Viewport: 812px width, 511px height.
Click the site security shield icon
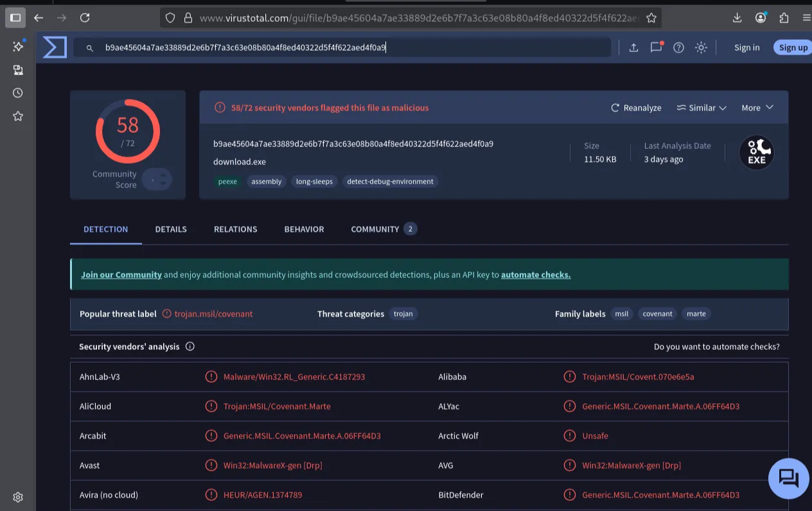pyautogui.click(x=170, y=18)
